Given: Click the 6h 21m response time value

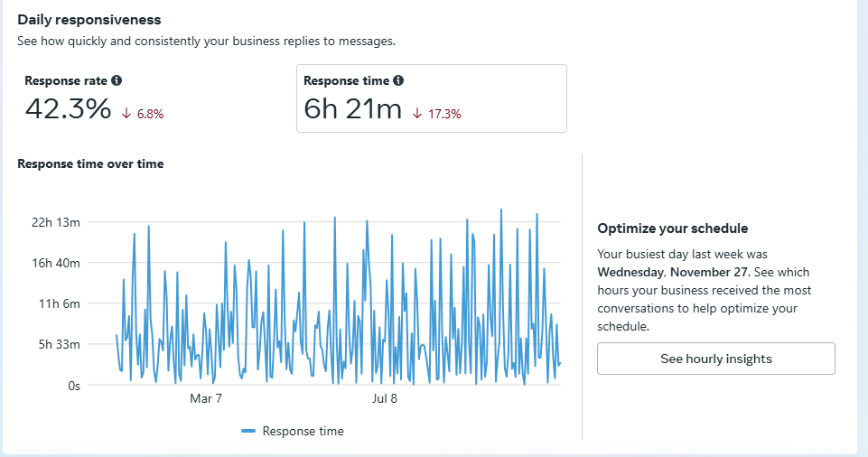Looking at the screenshot, I should point(352,110).
